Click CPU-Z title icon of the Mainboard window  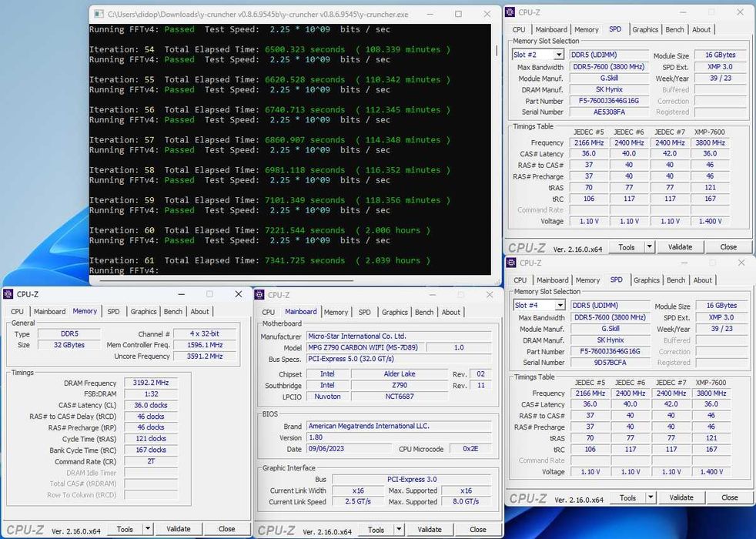260,295
